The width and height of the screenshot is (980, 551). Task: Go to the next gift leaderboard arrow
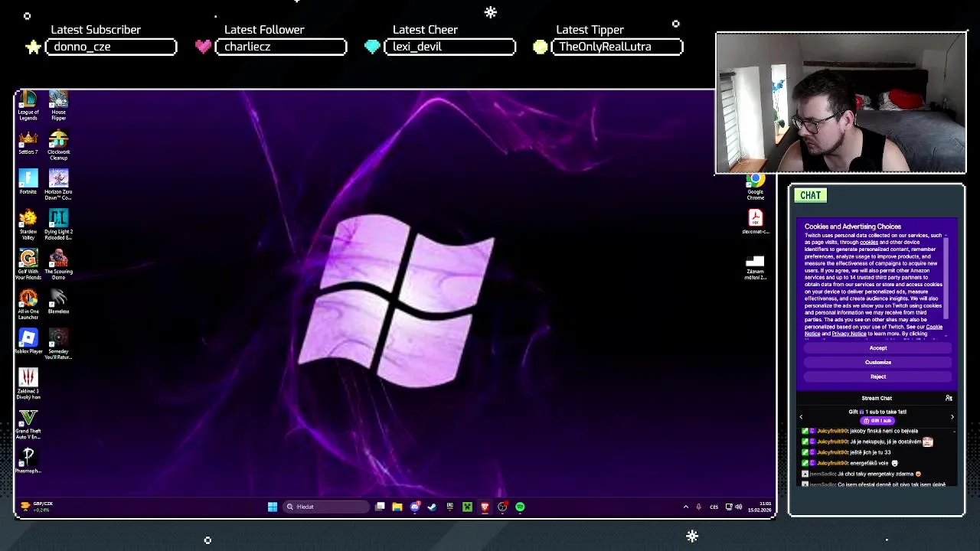[x=952, y=417]
